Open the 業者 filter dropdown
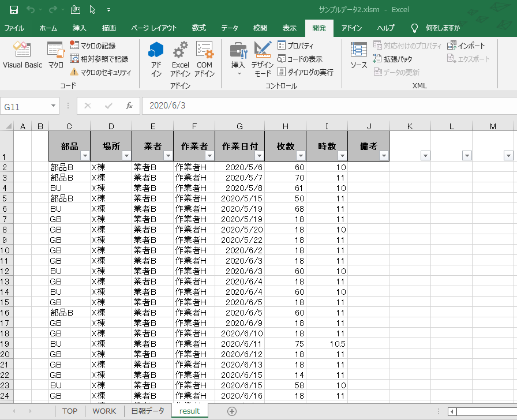This screenshot has height=420, width=517. tap(168, 156)
